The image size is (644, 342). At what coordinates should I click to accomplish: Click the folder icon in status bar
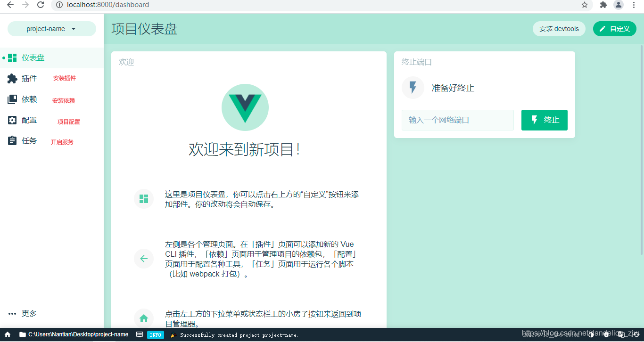point(23,334)
